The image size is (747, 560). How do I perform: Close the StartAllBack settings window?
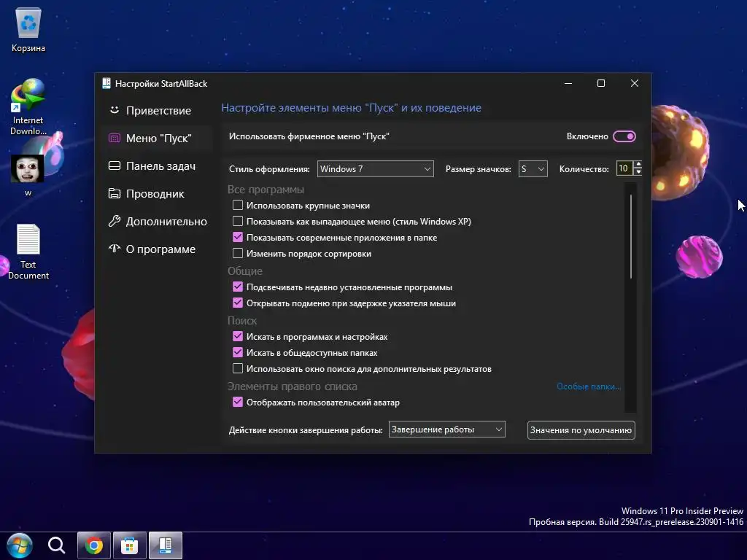click(x=634, y=83)
